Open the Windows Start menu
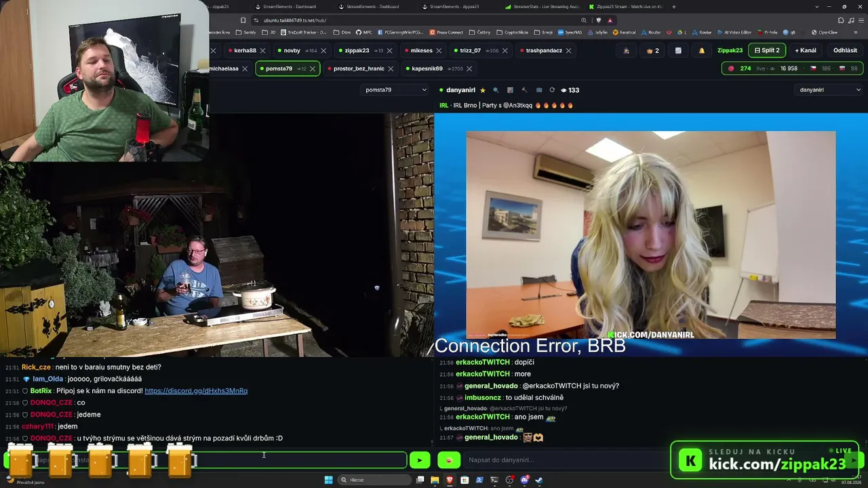The height and width of the screenshot is (488, 868). pos(329,480)
